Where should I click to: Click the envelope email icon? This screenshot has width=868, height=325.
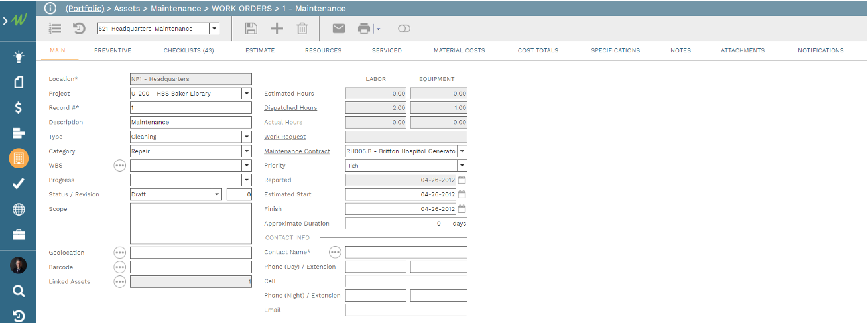click(339, 29)
